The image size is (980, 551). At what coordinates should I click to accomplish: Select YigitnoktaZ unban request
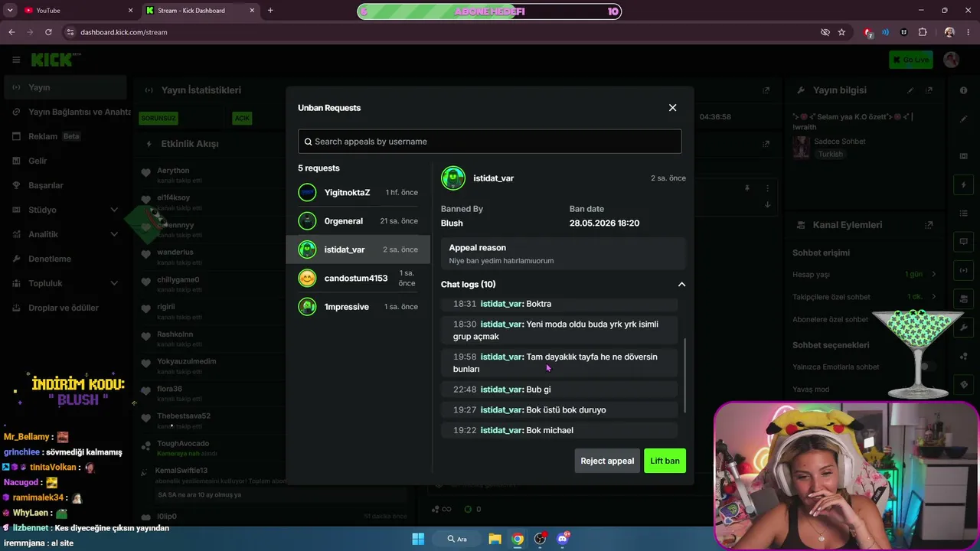358,193
